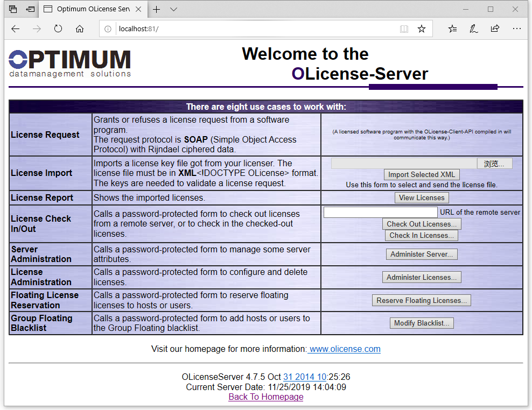This screenshot has height=410, width=532.
Task: Click the Optimum datamanagement solutions logo
Action: 70,63
